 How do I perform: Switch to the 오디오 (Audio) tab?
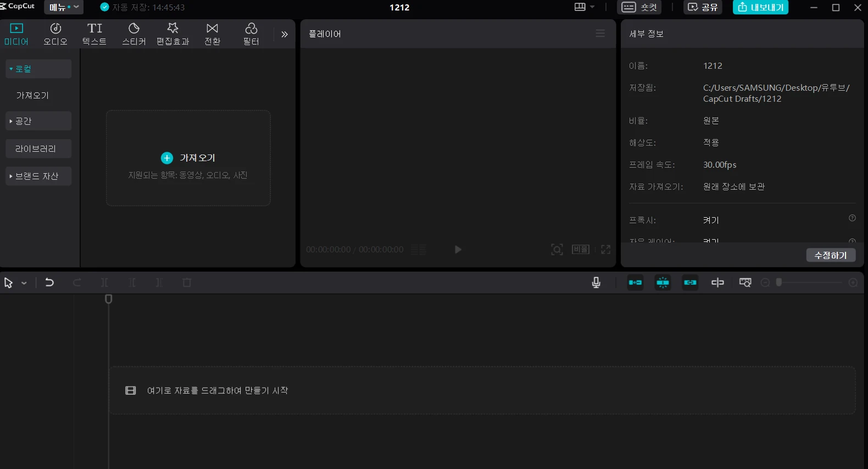click(x=55, y=34)
